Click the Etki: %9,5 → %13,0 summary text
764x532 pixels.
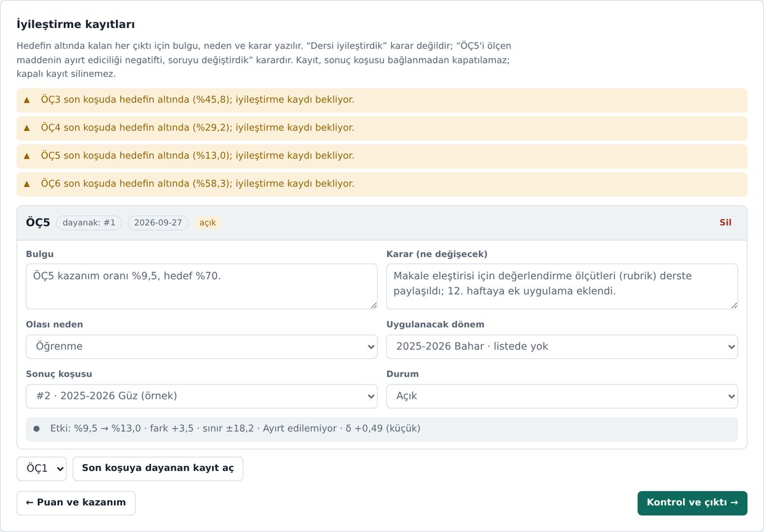tap(236, 429)
